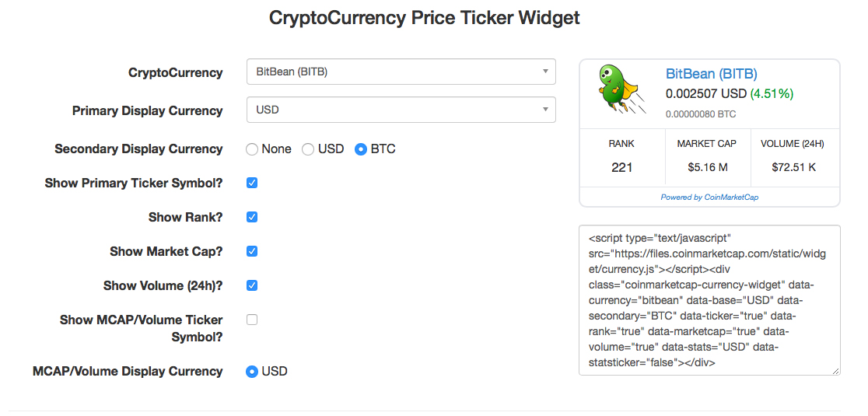Follow the Powered by CoinMarketCap link
The height and width of the screenshot is (416, 868).
[709, 198]
